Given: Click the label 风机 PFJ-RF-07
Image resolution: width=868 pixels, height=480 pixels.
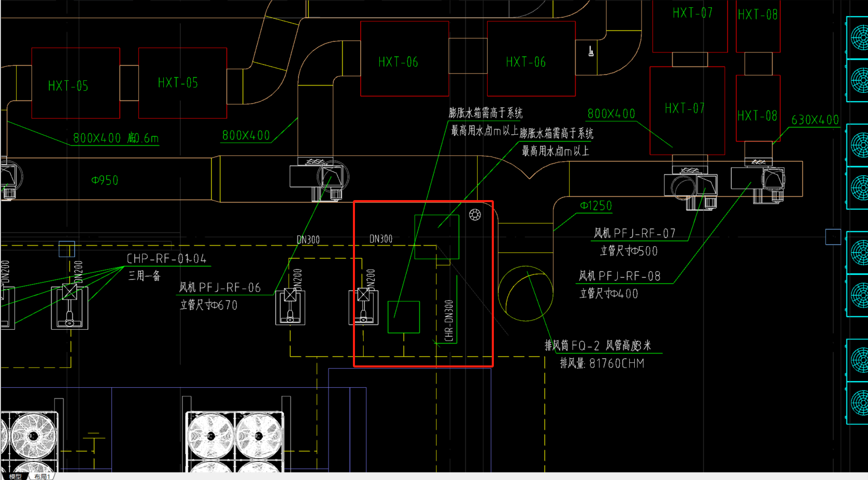Looking at the screenshot, I should tap(635, 233).
